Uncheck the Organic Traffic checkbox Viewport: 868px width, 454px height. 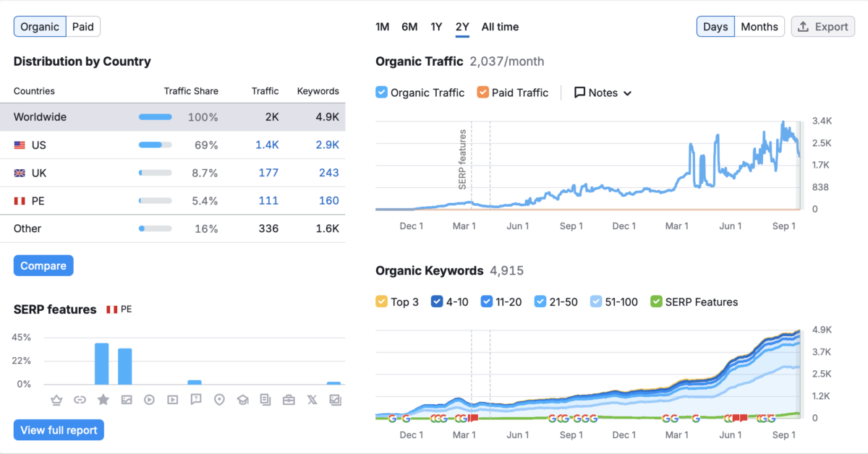tap(382, 93)
